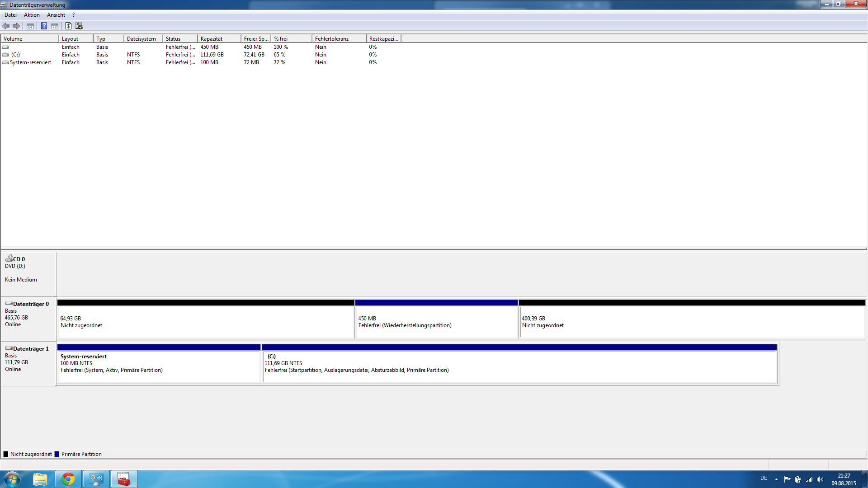Toggle the action pane toolbar icon
The width and height of the screenshot is (868, 488).
tap(55, 26)
